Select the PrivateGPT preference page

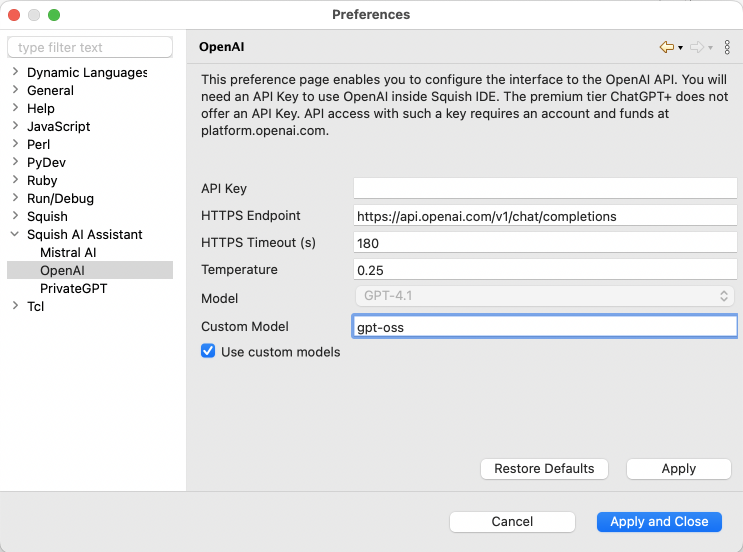[x=73, y=289]
